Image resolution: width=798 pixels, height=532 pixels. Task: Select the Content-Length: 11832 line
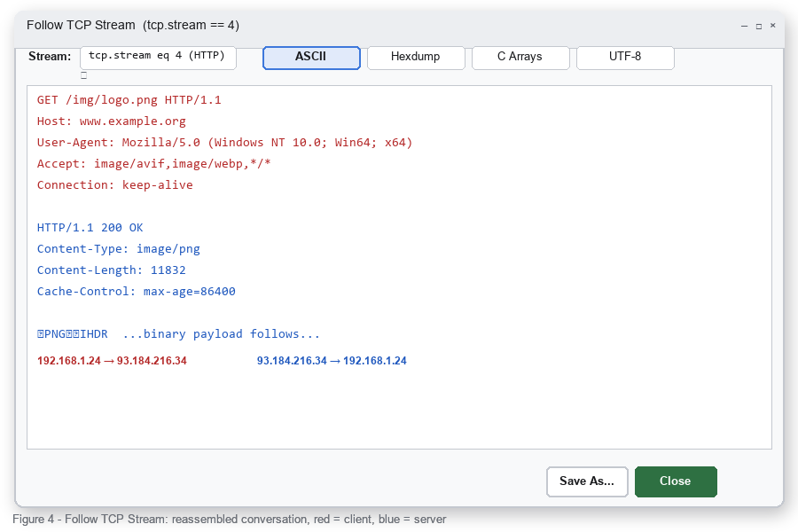112,270
